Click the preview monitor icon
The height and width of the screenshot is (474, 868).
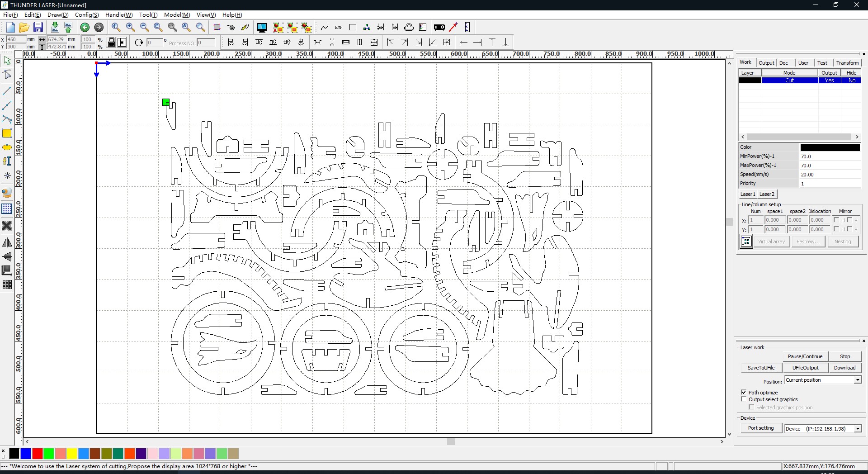[261, 27]
